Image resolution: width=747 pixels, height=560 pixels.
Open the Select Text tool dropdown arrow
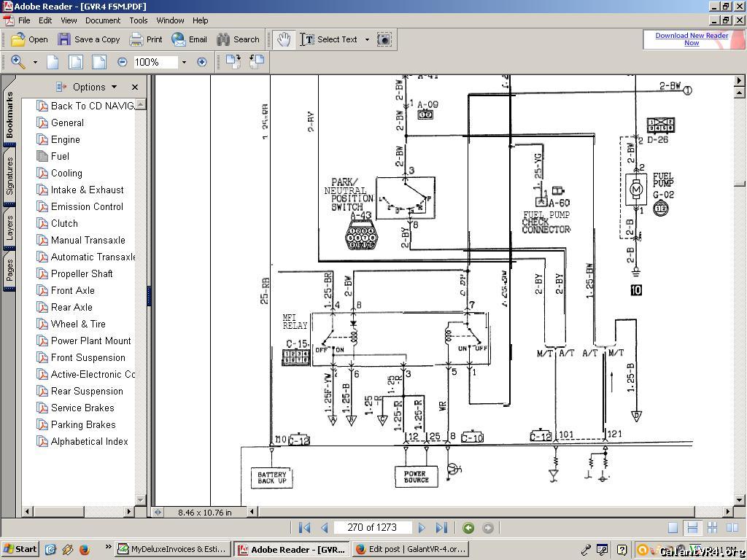point(367,39)
